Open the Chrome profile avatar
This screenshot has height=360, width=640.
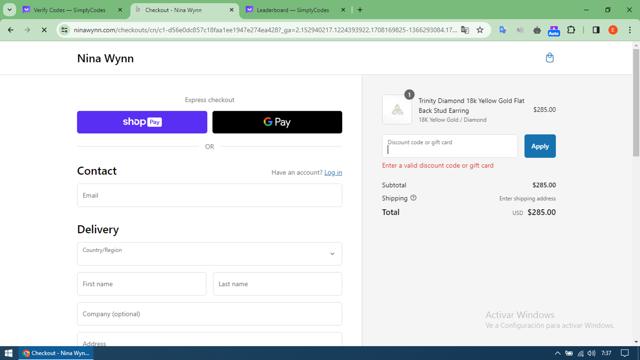click(x=613, y=30)
